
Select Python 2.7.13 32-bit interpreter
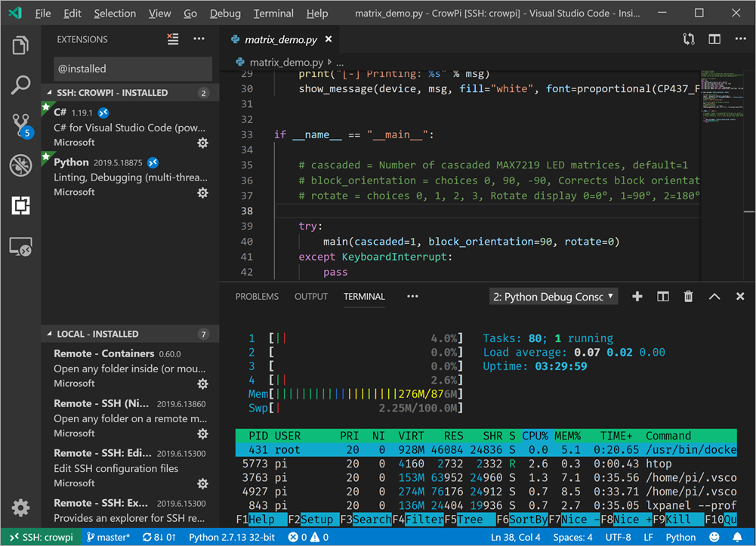tap(232, 537)
